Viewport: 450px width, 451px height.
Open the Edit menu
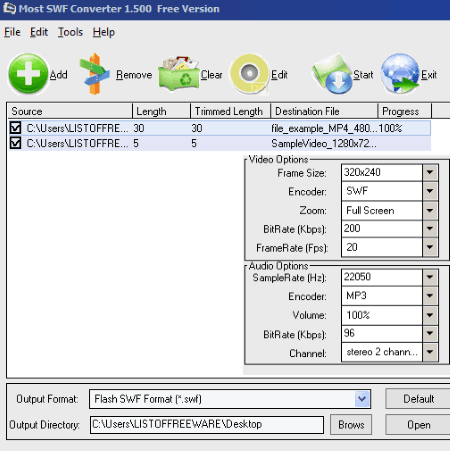[39, 32]
